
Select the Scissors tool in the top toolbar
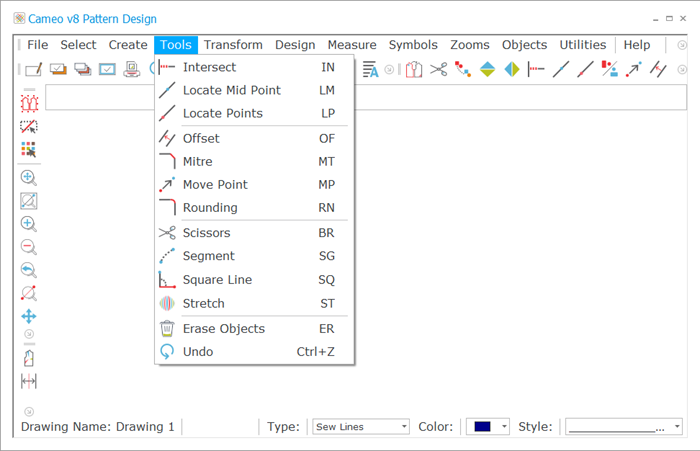[x=438, y=69]
